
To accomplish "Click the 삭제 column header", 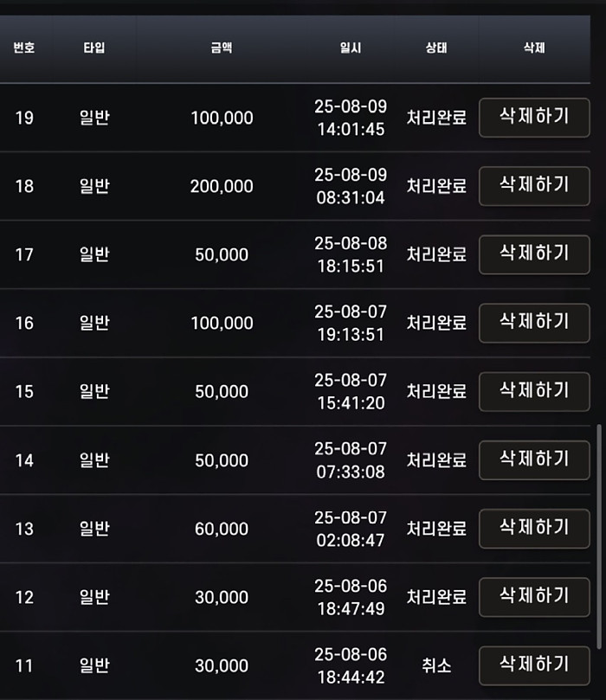I will click(534, 48).
